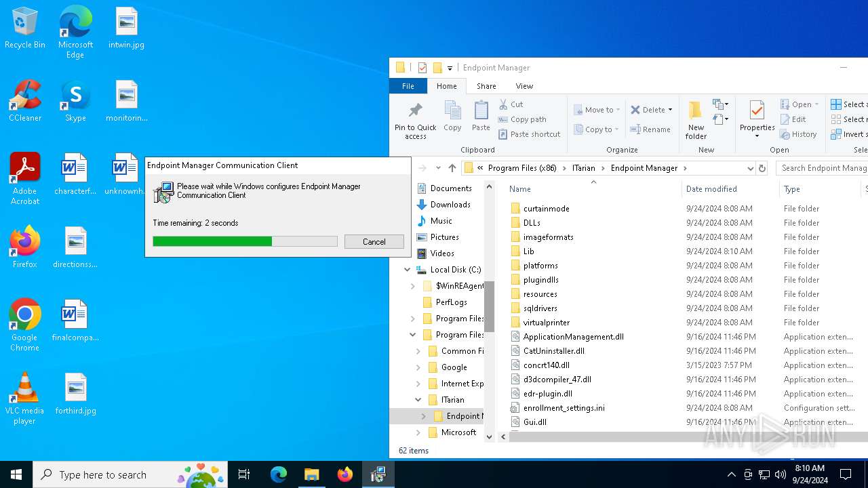This screenshot has height=488, width=868.
Task: Expand the address bar history dropdown
Action: point(750,168)
